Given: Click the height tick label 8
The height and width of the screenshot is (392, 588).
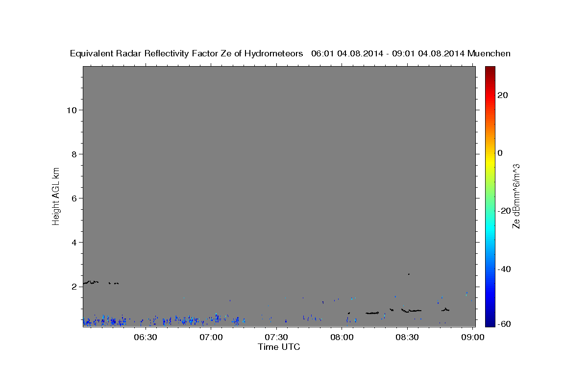Looking at the screenshot, I should tap(75, 154).
